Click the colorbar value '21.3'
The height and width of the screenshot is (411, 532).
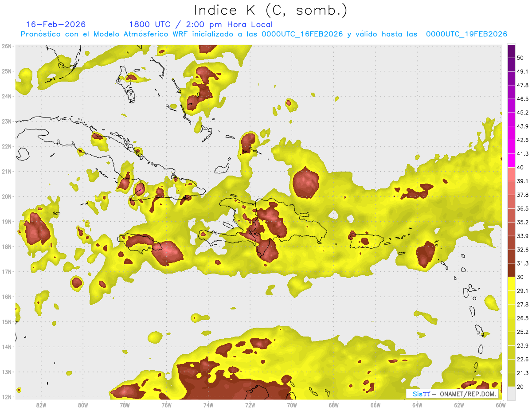(522, 373)
